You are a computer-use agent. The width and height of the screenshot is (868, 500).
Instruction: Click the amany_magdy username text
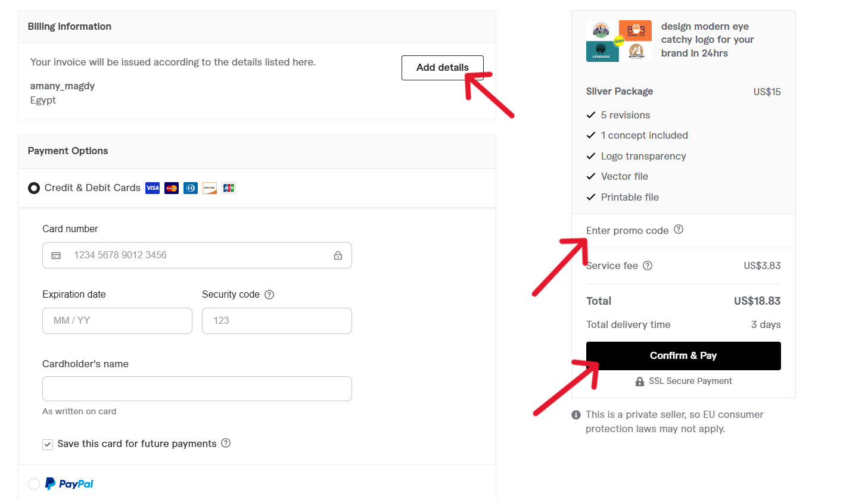(x=63, y=86)
